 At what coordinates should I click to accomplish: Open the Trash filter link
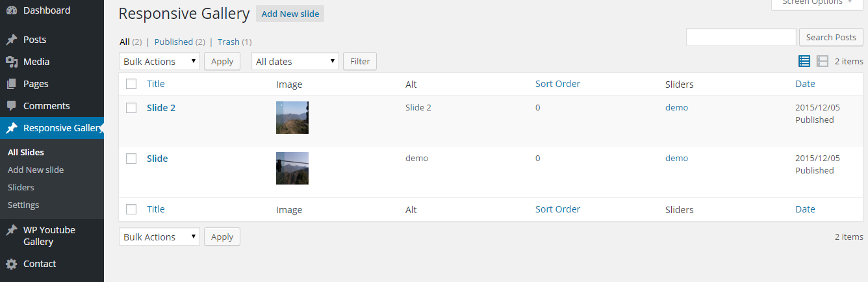pos(228,42)
